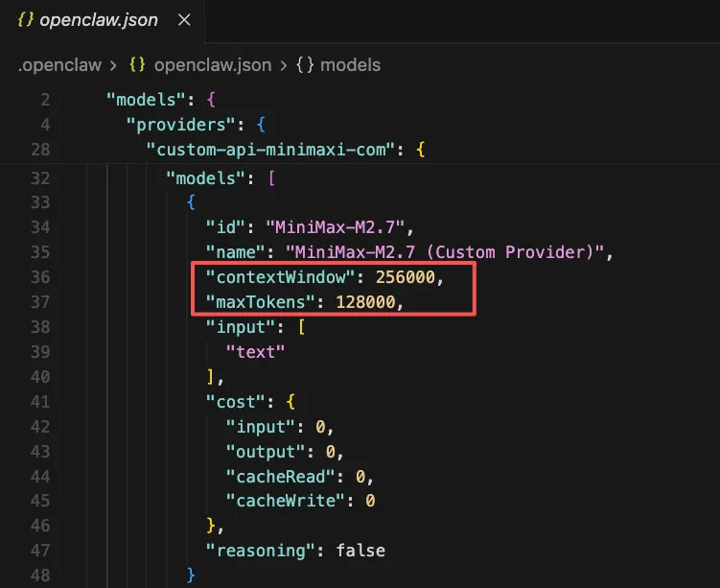
Task: Click the braces icon before breadcrumb models
Action: coord(305,65)
